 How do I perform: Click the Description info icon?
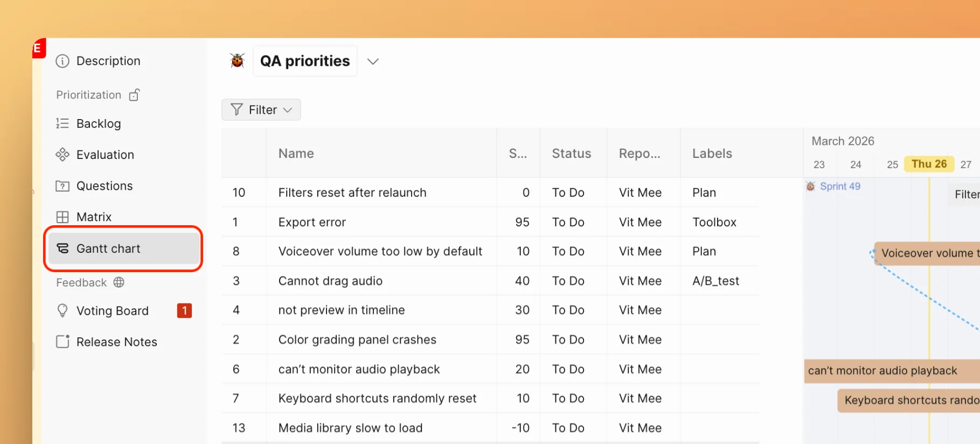click(x=62, y=61)
